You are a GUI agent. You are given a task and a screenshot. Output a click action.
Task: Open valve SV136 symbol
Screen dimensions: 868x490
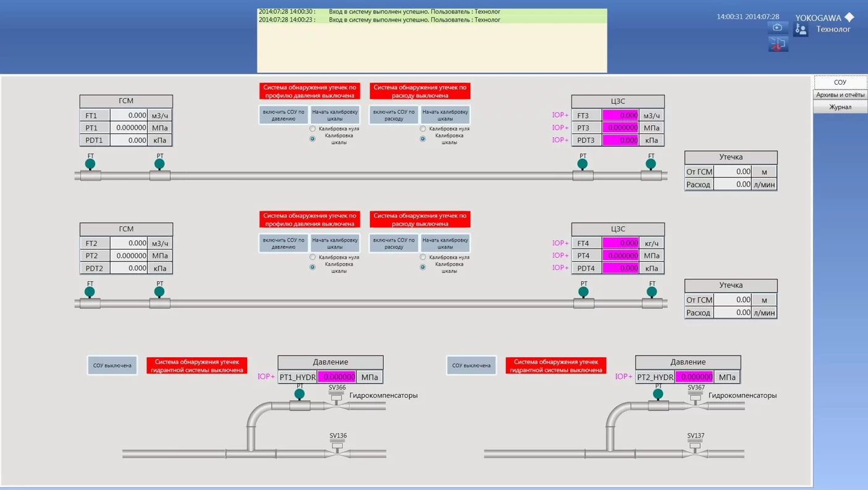point(337,449)
